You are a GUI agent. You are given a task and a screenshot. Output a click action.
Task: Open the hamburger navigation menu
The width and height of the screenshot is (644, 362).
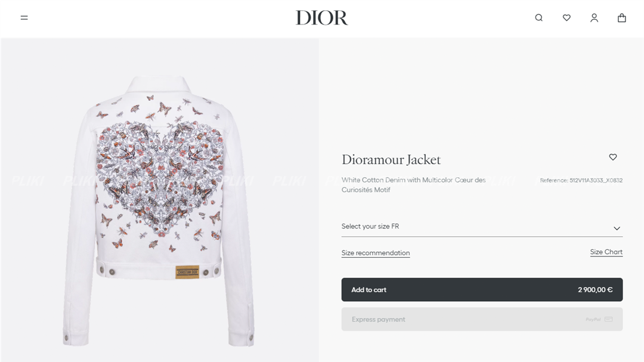coord(24,18)
